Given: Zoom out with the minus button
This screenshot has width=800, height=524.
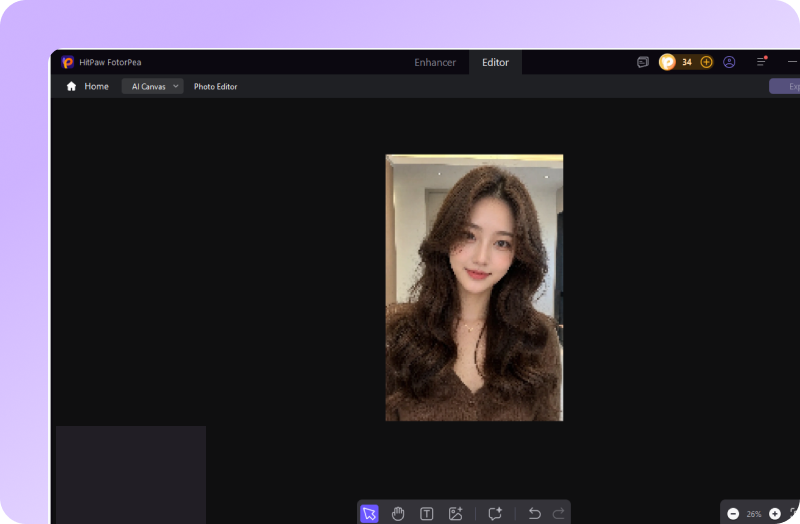Looking at the screenshot, I should (x=733, y=514).
